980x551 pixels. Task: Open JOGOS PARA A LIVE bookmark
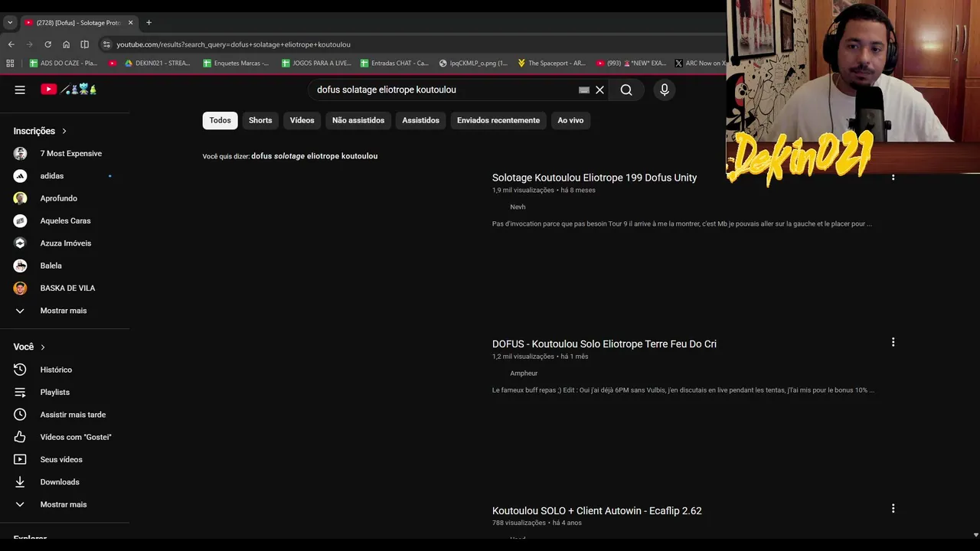tap(316, 64)
